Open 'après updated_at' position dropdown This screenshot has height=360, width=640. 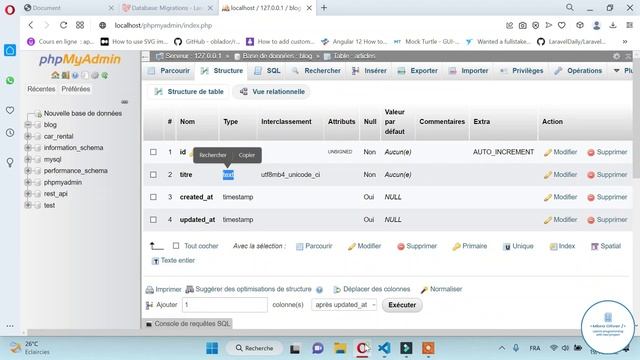(344, 305)
